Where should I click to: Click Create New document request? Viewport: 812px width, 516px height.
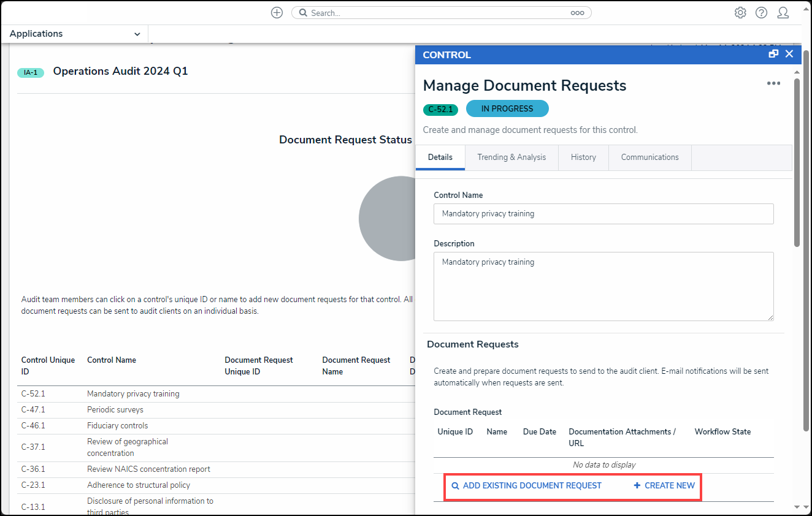pyautogui.click(x=664, y=485)
